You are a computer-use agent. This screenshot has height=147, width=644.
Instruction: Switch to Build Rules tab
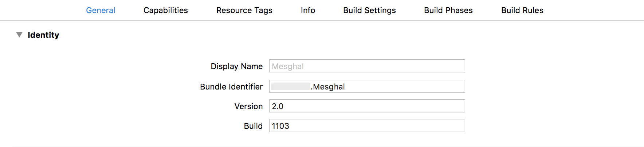tap(522, 10)
